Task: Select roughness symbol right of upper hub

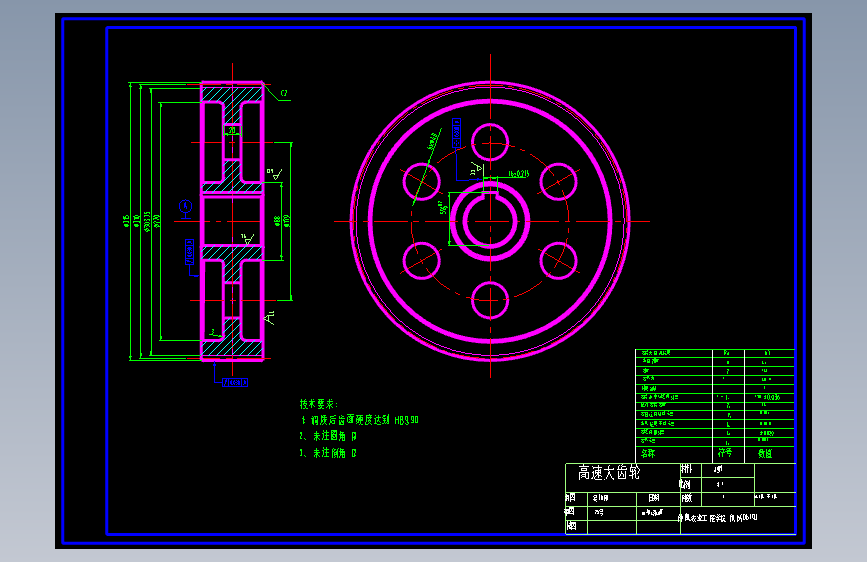Action: 274,174
